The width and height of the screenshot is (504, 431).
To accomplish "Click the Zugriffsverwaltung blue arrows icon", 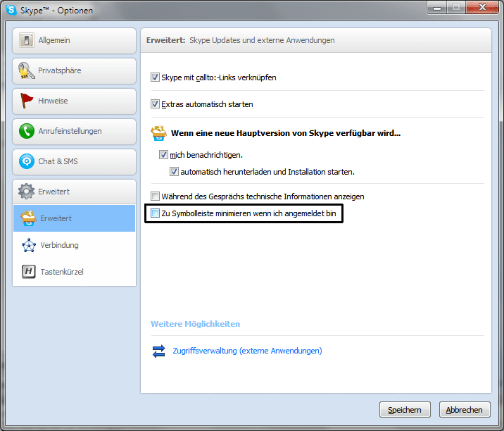I will point(159,351).
